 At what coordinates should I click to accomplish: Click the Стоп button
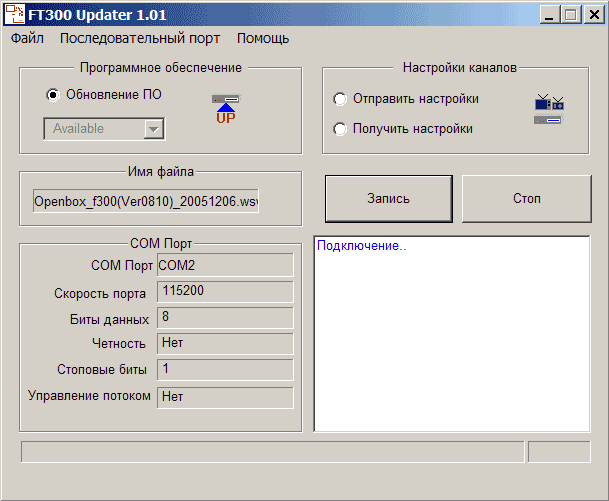[527, 199]
